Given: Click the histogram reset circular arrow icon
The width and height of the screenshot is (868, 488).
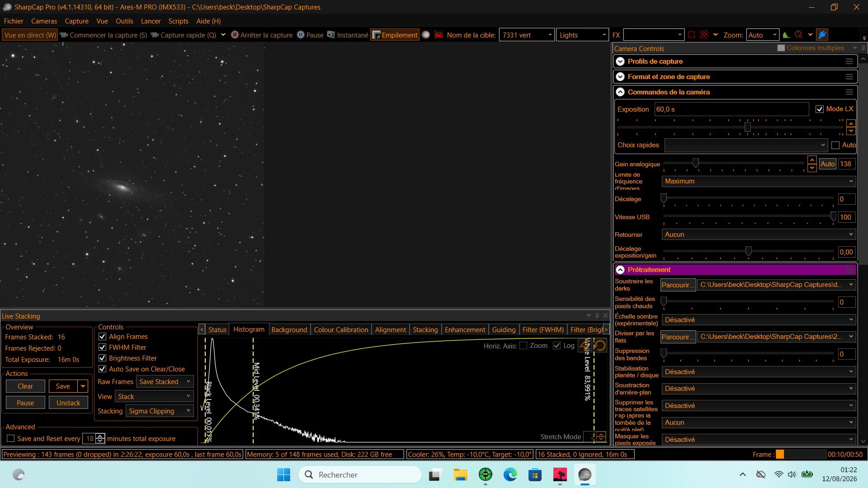Looking at the screenshot, I should click(x=600, y=346).
